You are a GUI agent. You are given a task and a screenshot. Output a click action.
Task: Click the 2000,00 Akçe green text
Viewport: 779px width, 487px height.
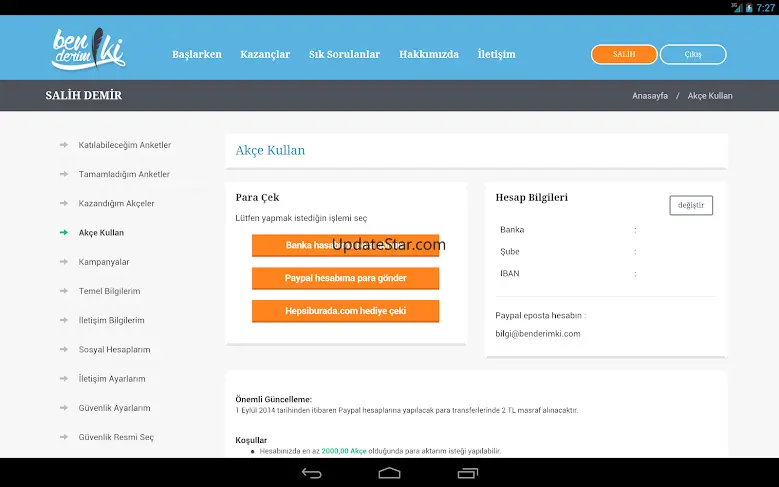(344, 451)
